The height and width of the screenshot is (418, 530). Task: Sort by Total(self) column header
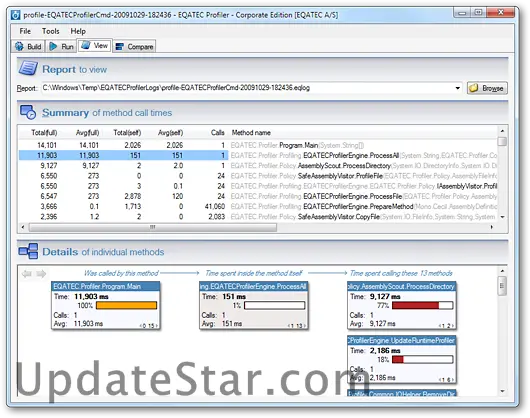127,133
